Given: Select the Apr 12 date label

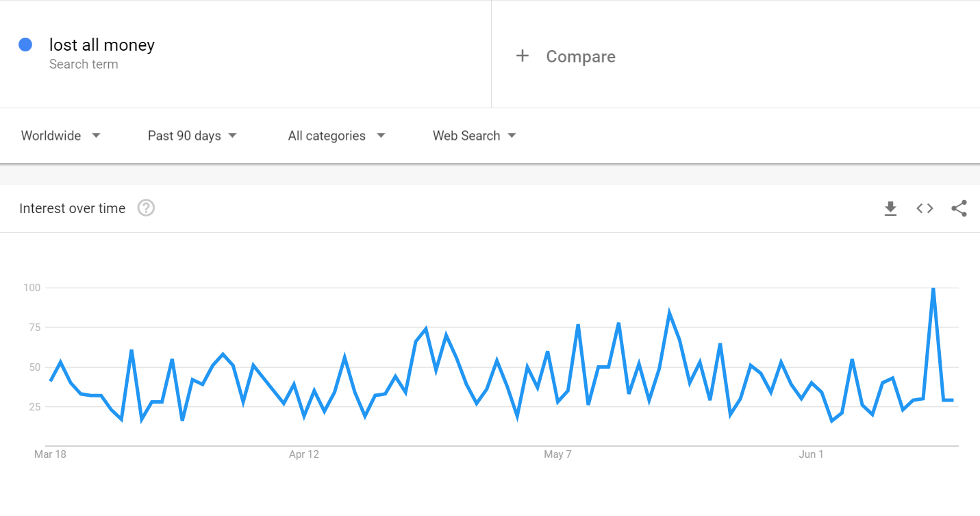Looking at the screenshot, I should click(304, 454).
